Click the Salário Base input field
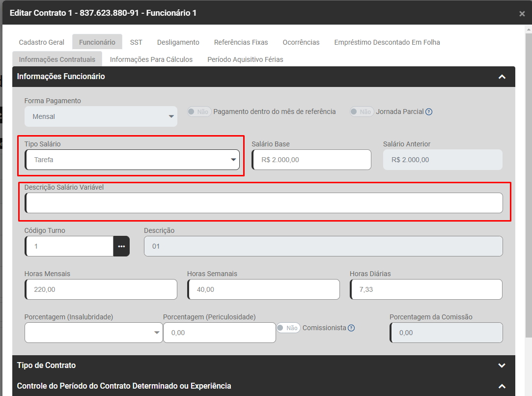532x396 pixels. [x=311, y=160]
